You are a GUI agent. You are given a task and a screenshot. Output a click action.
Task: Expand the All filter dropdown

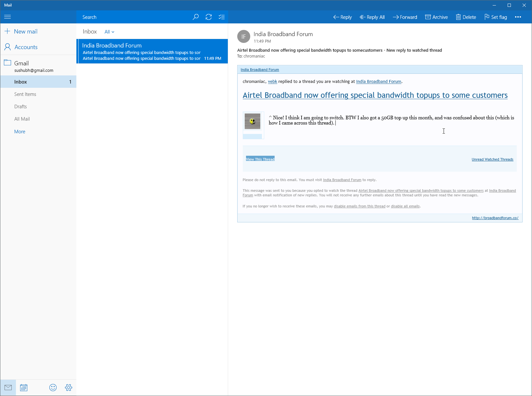(x=109, y=32)
